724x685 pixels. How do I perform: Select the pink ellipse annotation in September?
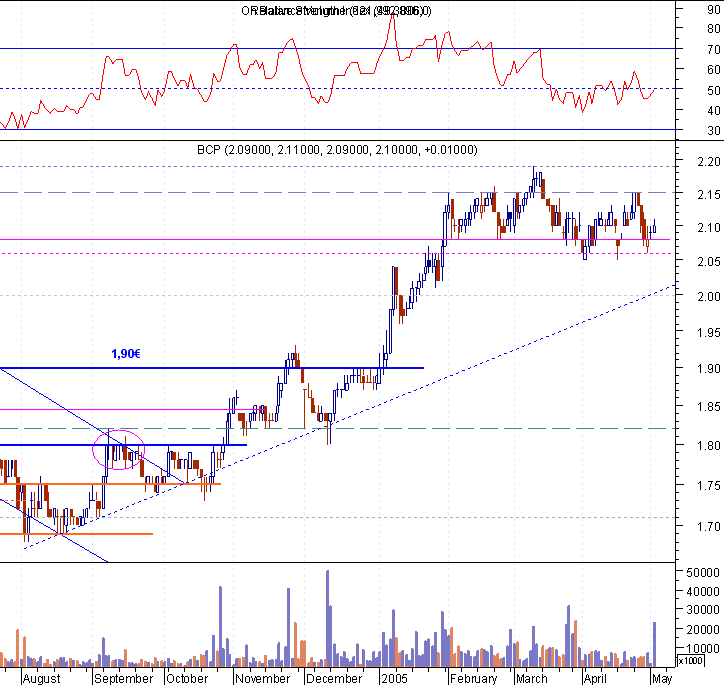(x=119, y=449)
